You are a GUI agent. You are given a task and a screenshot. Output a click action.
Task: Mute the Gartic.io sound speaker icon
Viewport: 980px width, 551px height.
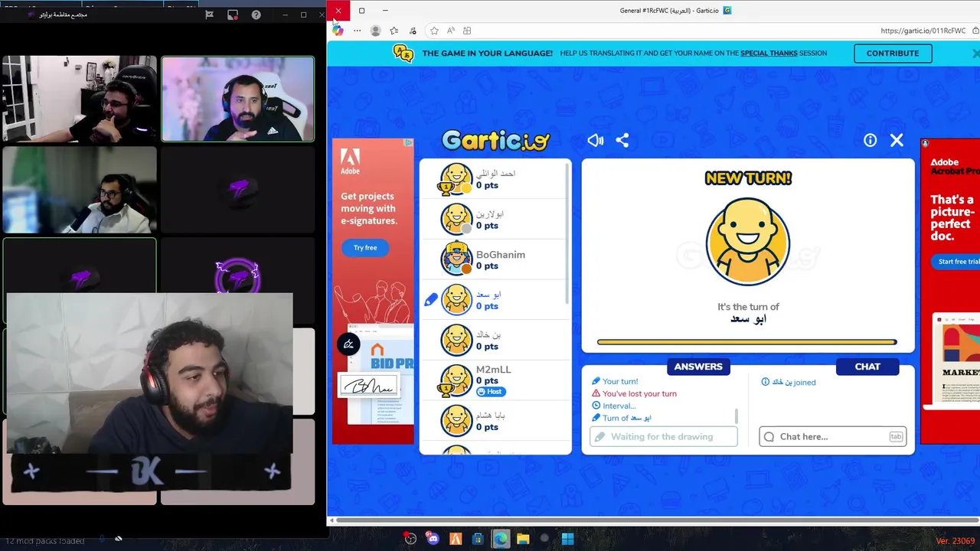click(x=595, y=140)
